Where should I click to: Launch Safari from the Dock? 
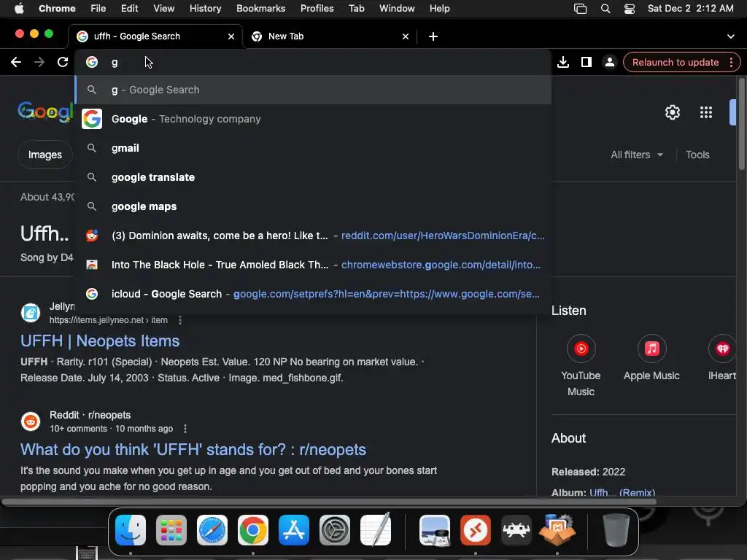point(212,530)
